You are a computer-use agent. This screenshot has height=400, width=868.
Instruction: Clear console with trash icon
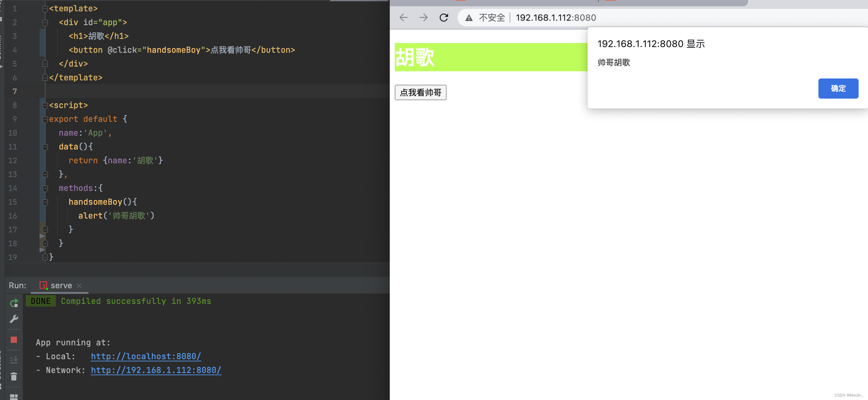(14, 376)
